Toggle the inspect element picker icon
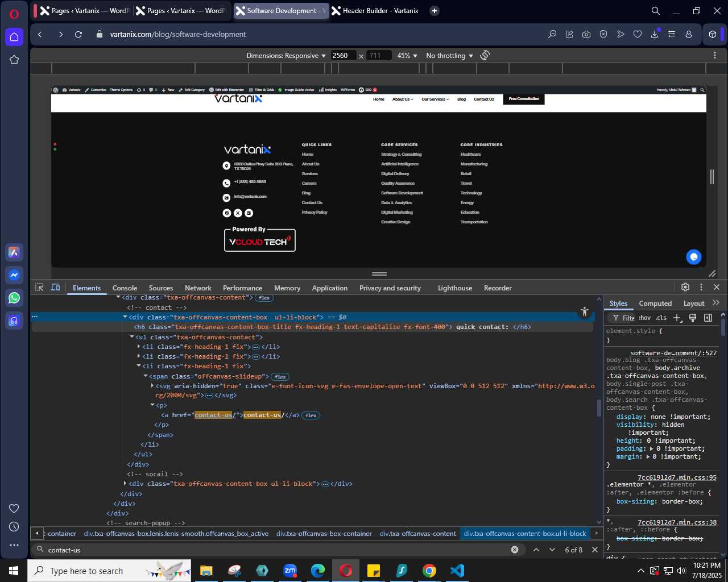Viewport: 728px width, 582px height. pyautogui.click(x=39, y=288)
